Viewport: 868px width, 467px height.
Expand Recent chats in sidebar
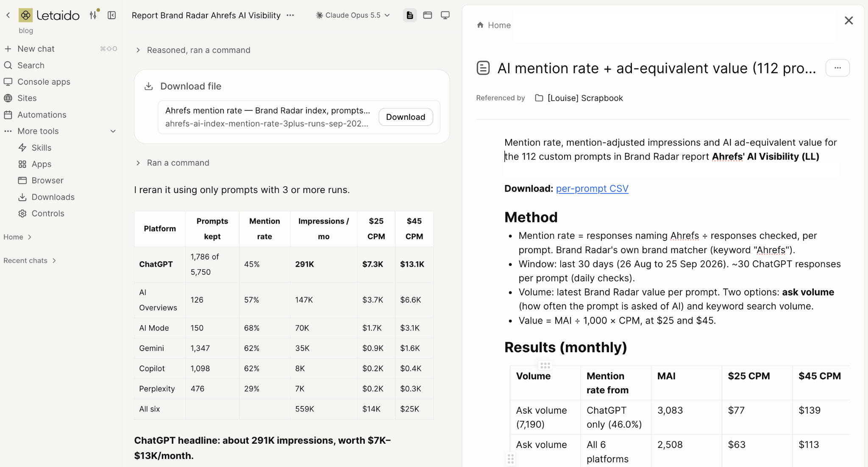tap(30, 260)
